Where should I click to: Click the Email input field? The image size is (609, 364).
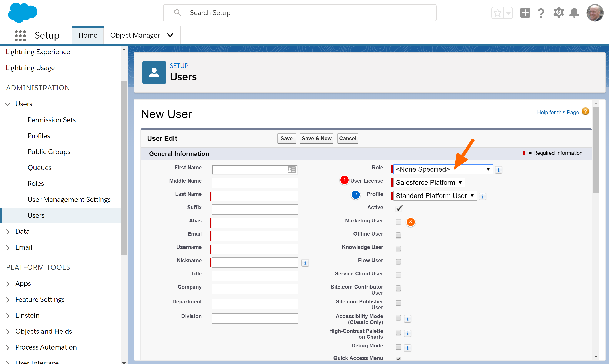(255, 236)
